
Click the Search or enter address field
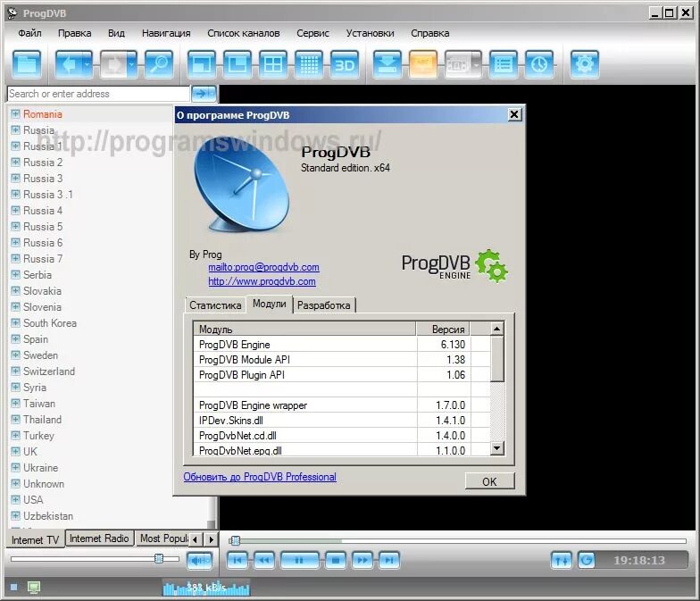coord(98,94)
